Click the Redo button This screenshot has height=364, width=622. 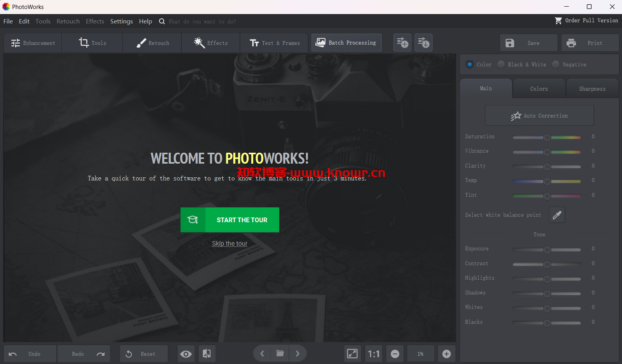[x=84, y=354]
